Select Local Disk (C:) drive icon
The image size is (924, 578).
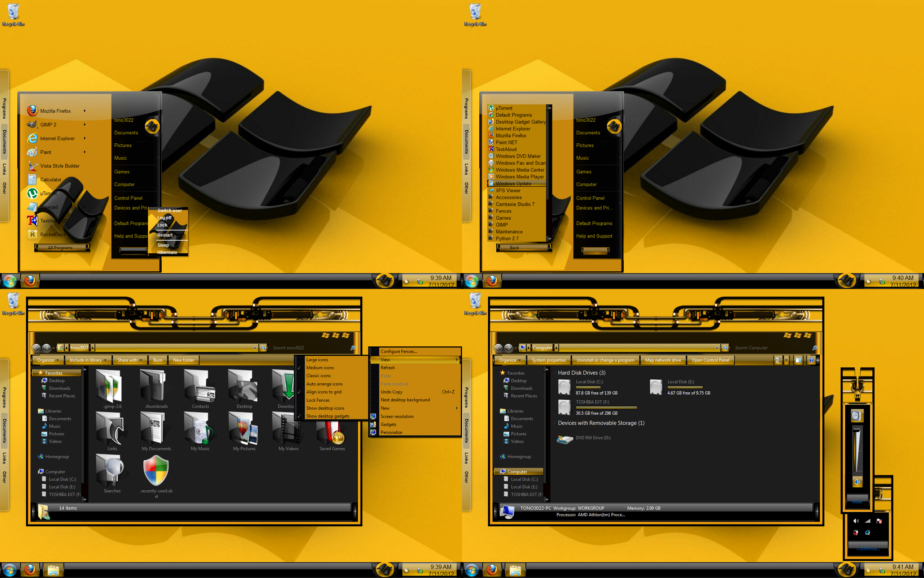coord(565,387)
